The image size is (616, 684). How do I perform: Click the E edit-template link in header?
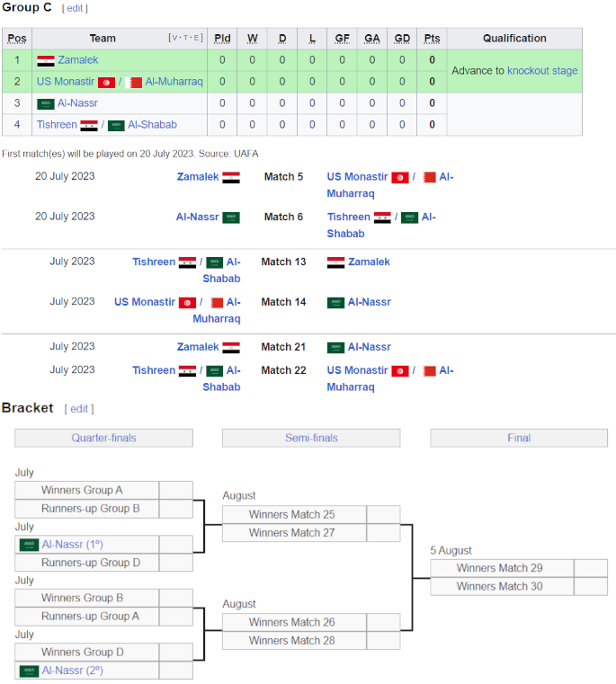[196, 38]
